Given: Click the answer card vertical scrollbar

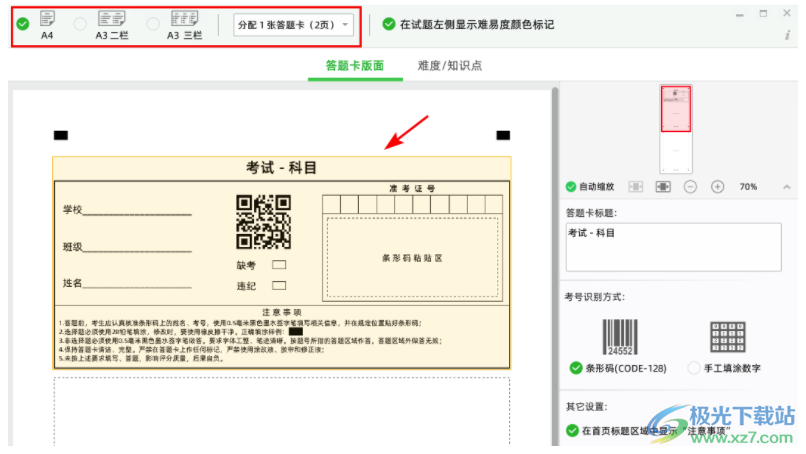Looking at the screenshot, I should point(555,266).
